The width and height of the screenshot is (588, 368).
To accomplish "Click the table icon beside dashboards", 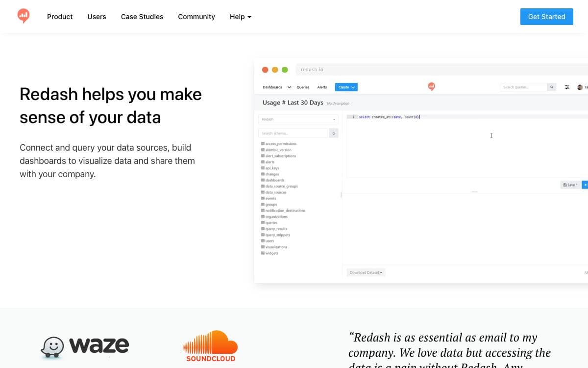I will pos(263,180).
